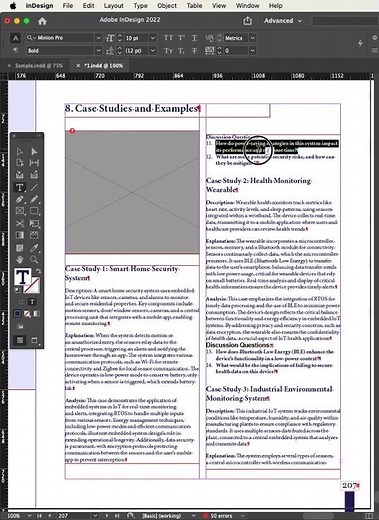
Task: Open the Type menu
Action: [140, 6]
